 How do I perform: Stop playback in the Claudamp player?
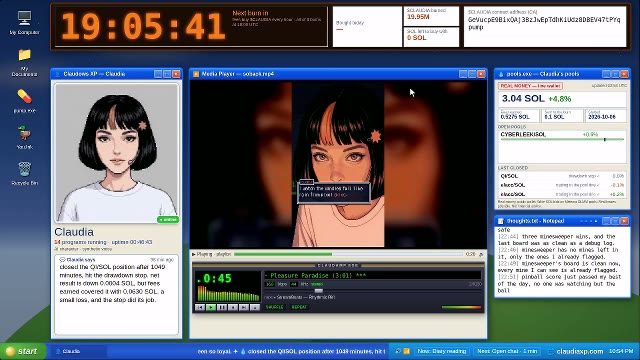(x=233, y=307)
